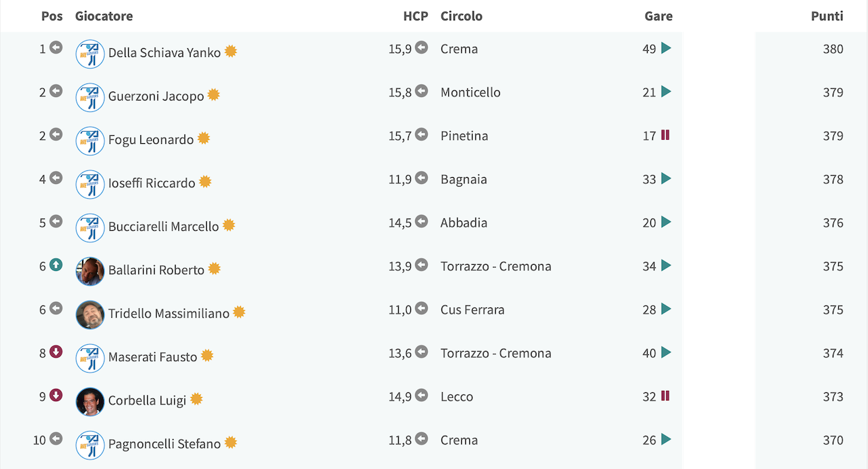Screen dimensions: 868x469
Task: Click the red down-arrow beside Corbella Luigi's position
Action: (56, 396)
